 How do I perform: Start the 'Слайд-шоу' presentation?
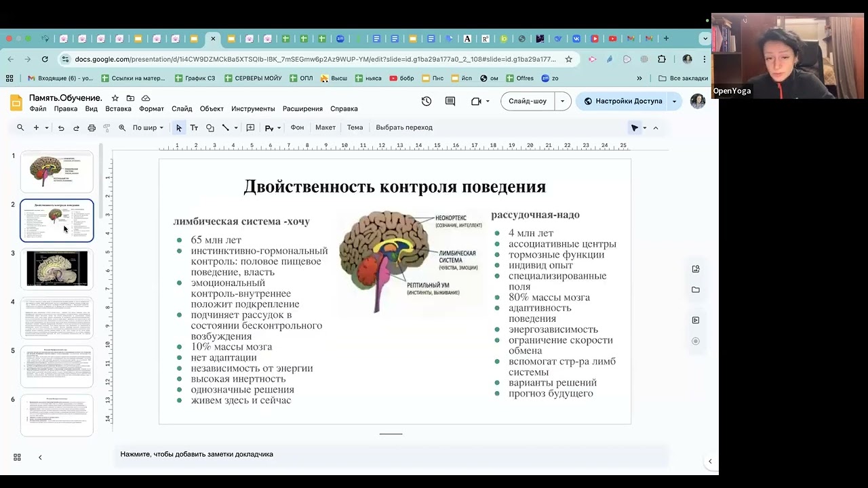click(528, 101)
